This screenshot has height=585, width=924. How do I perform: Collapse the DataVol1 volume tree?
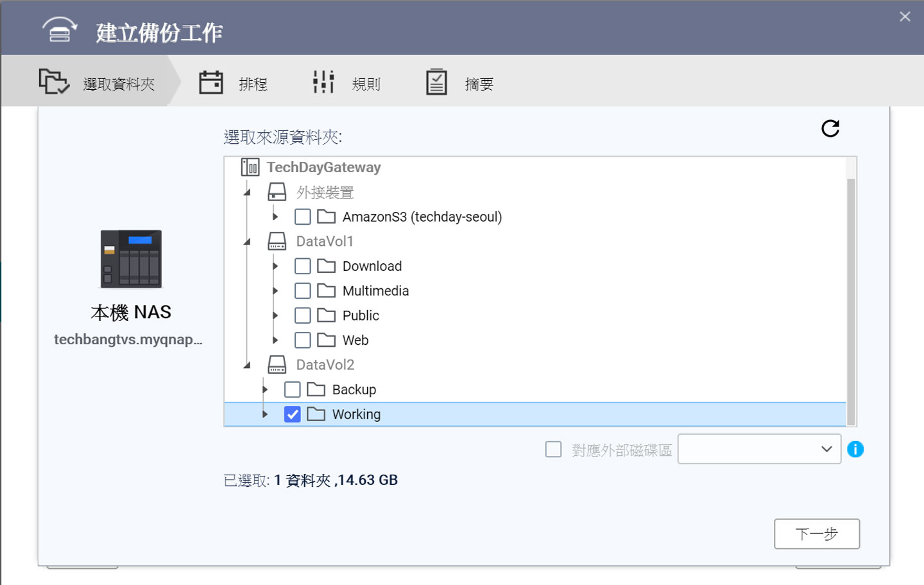pyautogui.click(x=247, y=242)
